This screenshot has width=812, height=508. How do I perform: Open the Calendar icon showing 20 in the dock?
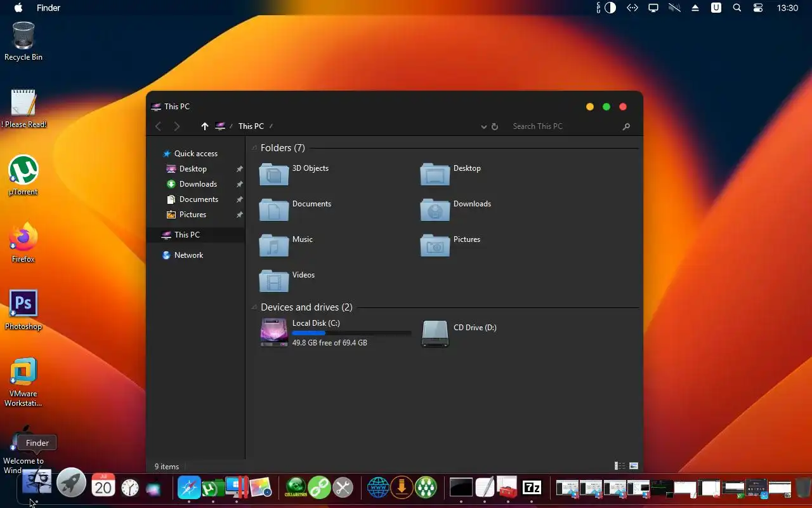tap(103, 486)
